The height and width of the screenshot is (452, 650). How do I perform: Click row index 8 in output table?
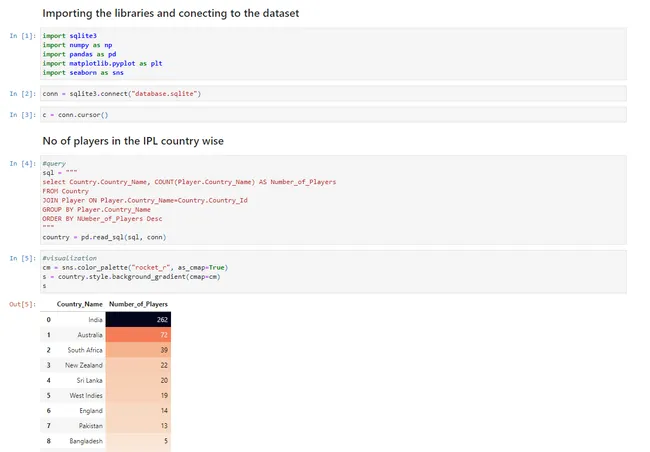tap(49, 441)
